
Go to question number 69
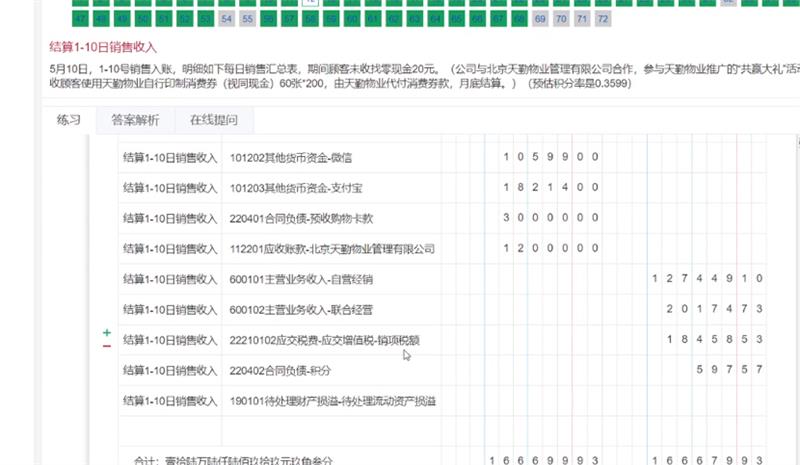pos(540,19)
